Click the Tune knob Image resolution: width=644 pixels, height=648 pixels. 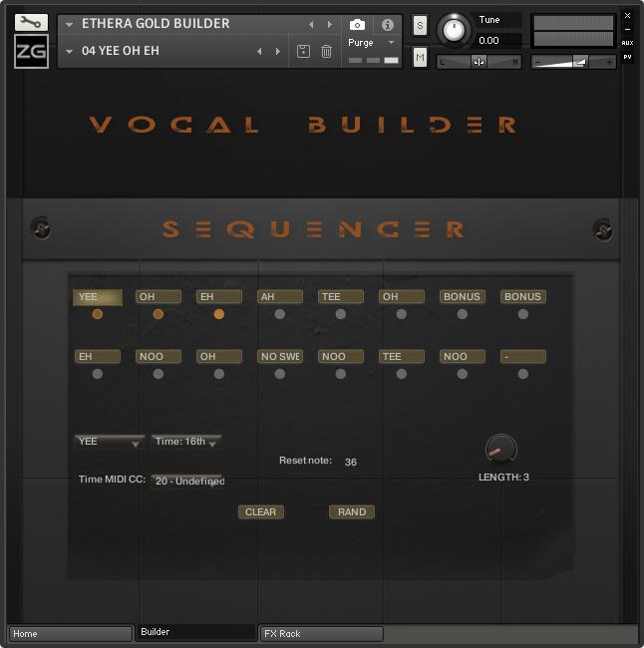tap(454, 30)
